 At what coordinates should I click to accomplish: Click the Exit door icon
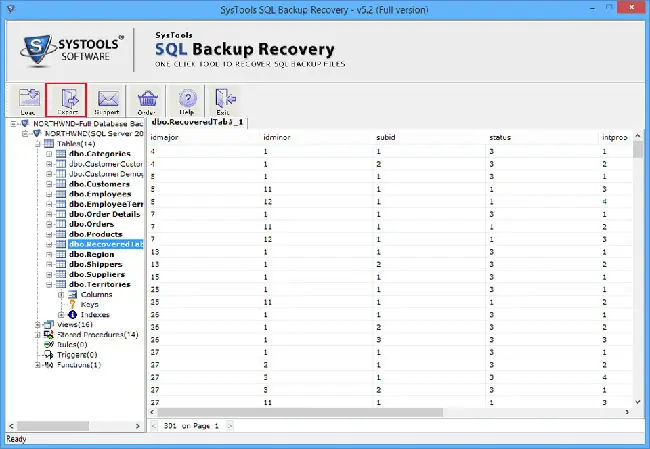226,99
